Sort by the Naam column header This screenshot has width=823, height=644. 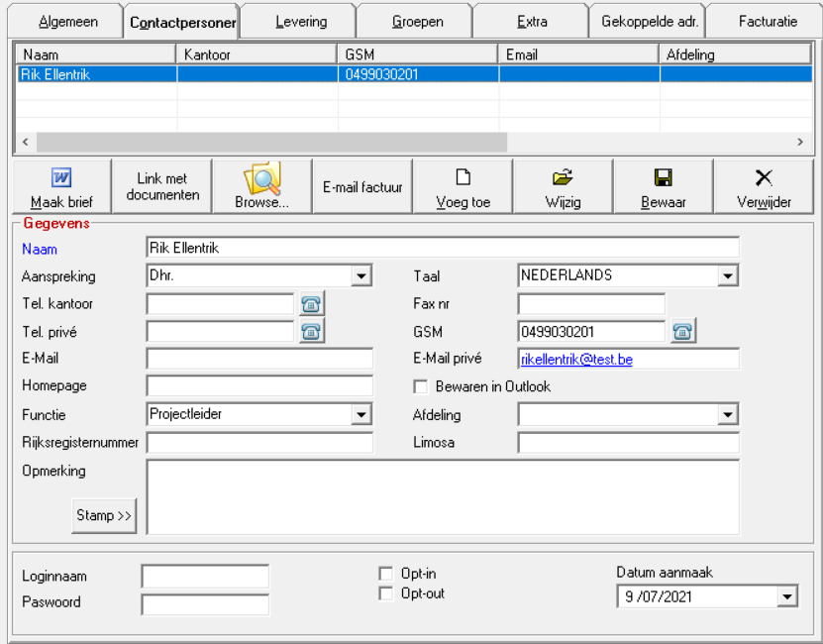(x=96, y=54)
